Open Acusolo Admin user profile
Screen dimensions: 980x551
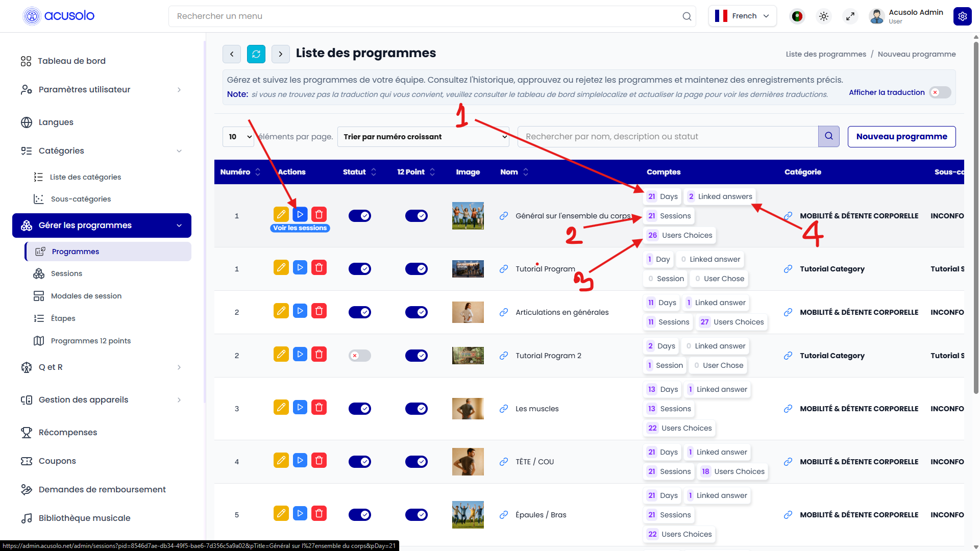(x=906, y=16)
